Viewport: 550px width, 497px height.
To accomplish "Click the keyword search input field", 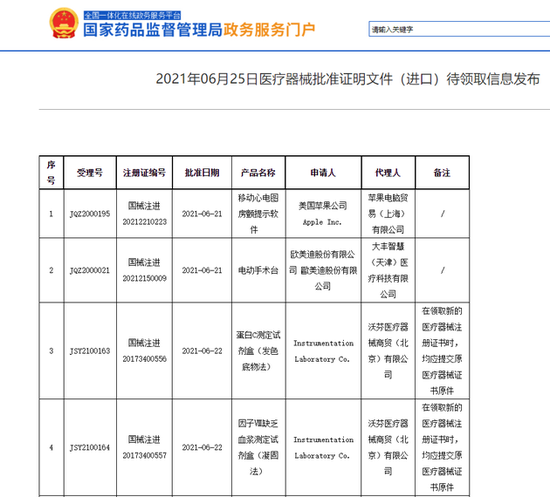I will pyautogui.click(x=459, y=29).
